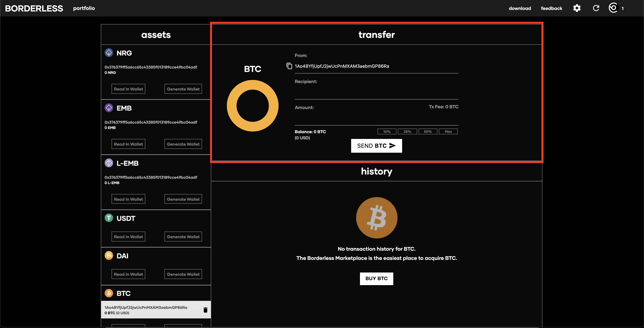
Task: Open the download menu item
Action: (x=520, y=8)
